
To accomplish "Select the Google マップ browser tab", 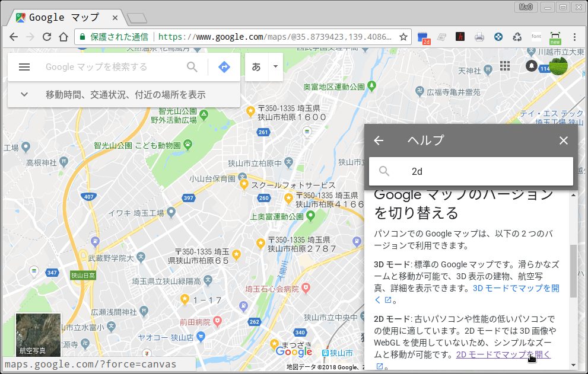I will point(68,18).
